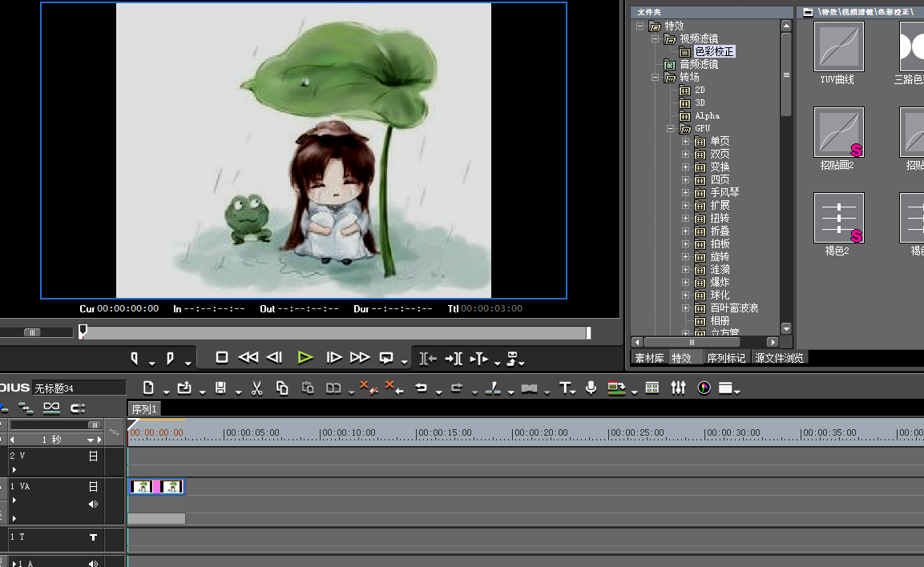
Task: Switch to the 序列标记 tab
Action: pyautogui.click(x=726, y=358)
